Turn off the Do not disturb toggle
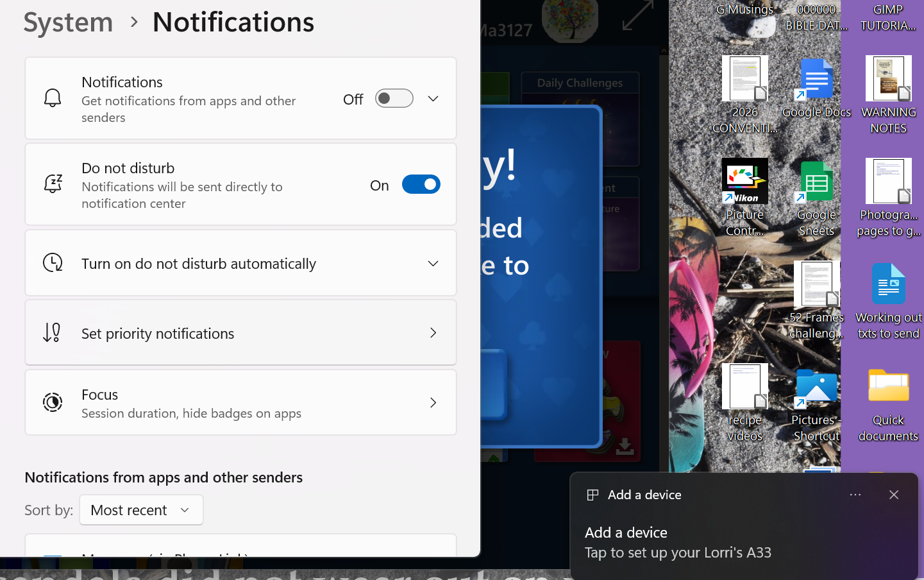 click(421, 184)
